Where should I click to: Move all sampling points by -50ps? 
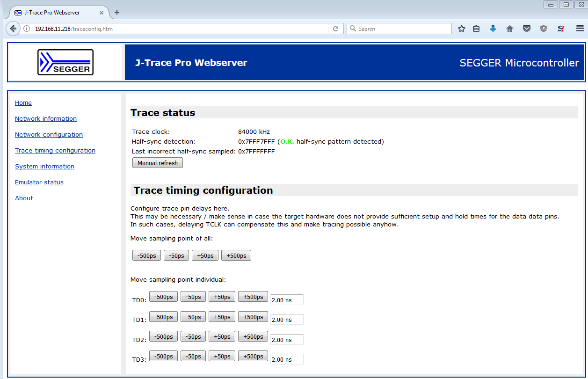pyautogui.click(x=176, y=255)
